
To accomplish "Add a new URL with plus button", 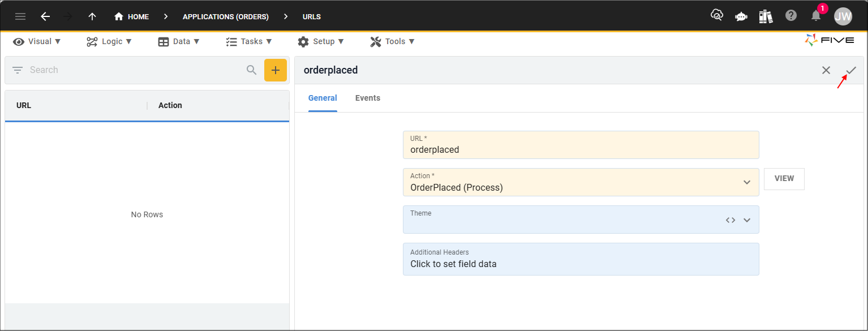I will (x=276, y=70).
